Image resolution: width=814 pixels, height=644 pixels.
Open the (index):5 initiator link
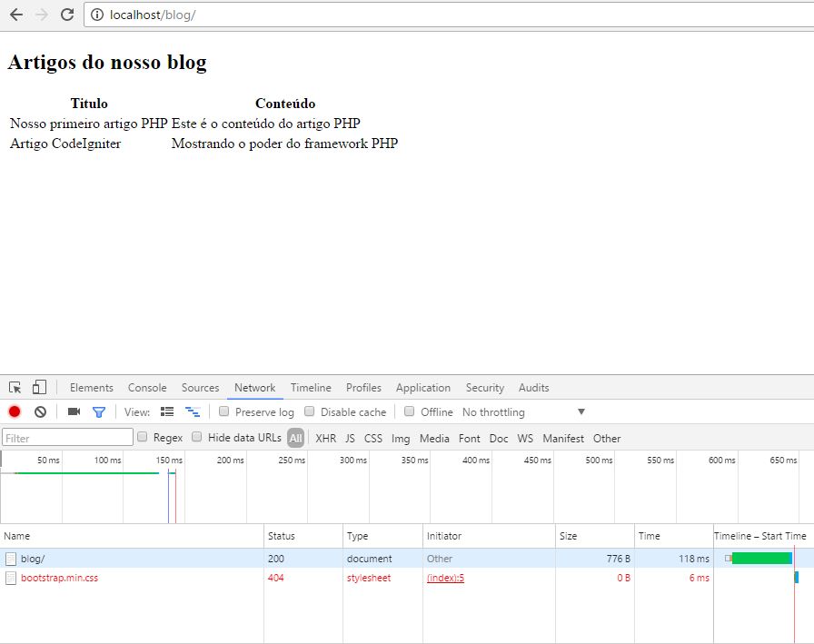[x=444, y=578]
